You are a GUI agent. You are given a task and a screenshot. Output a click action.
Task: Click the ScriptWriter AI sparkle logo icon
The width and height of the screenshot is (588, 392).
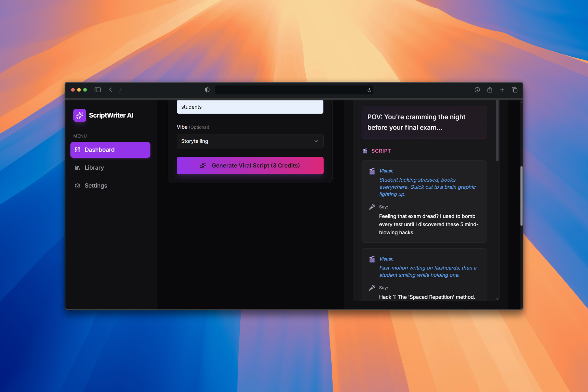pyautogui.click(x=79, y=115)
